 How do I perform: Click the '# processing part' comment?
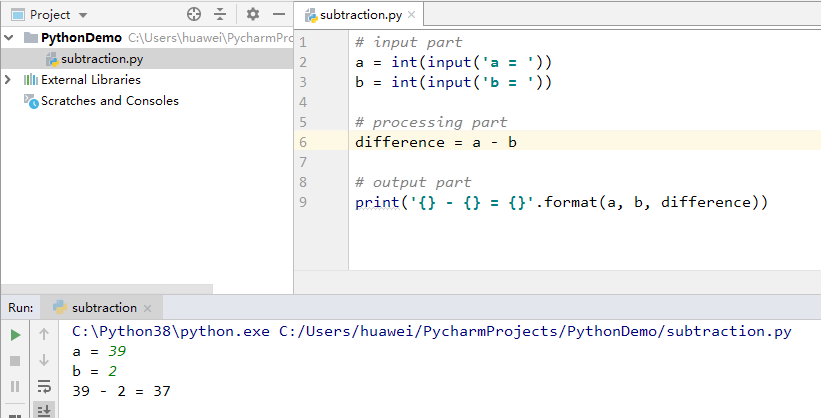tap(431, 123)
